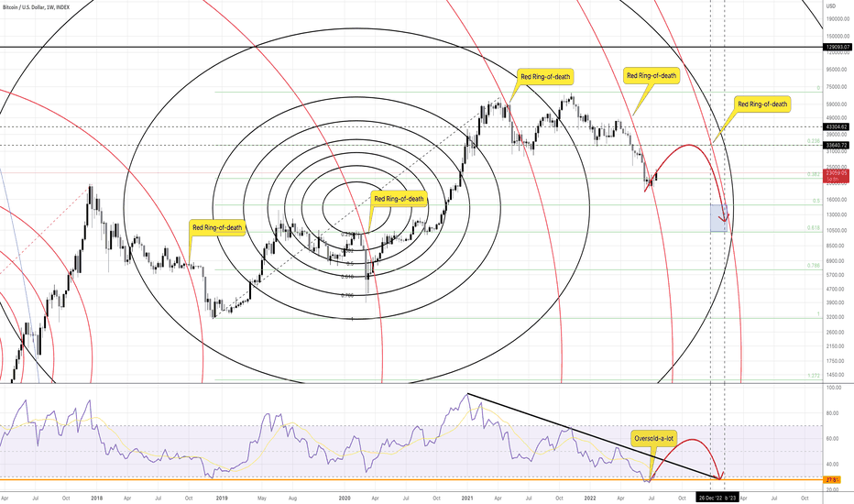The height and width of the screenshot is (504, 854).
Task: Click the USD currency label above the price scale
Action: click(x=830, y=6)
